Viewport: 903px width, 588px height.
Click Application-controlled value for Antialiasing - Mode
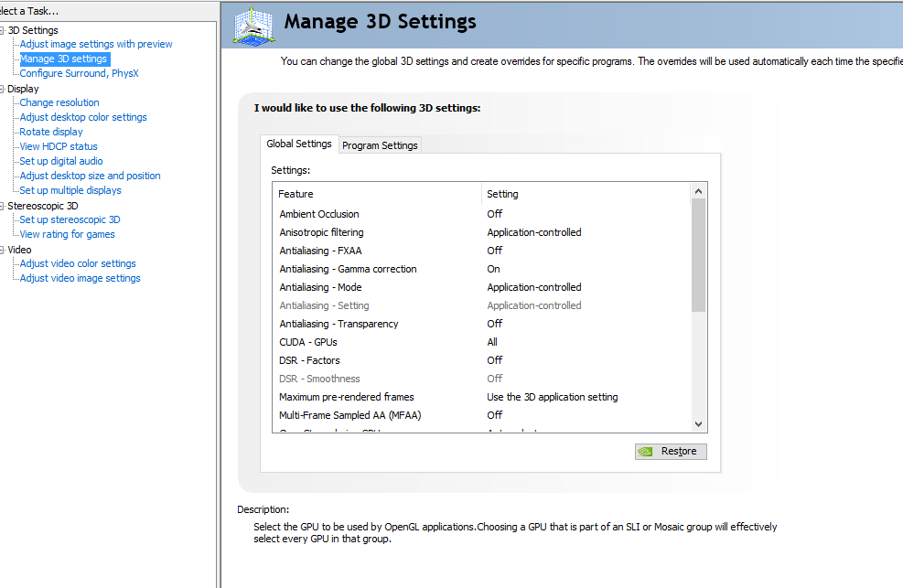534,288
